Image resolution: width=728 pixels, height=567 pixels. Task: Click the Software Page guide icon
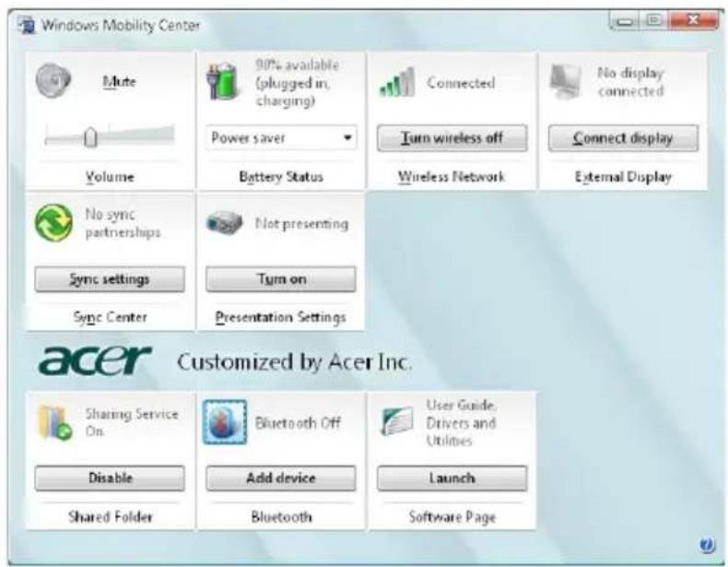coord(397,420)
